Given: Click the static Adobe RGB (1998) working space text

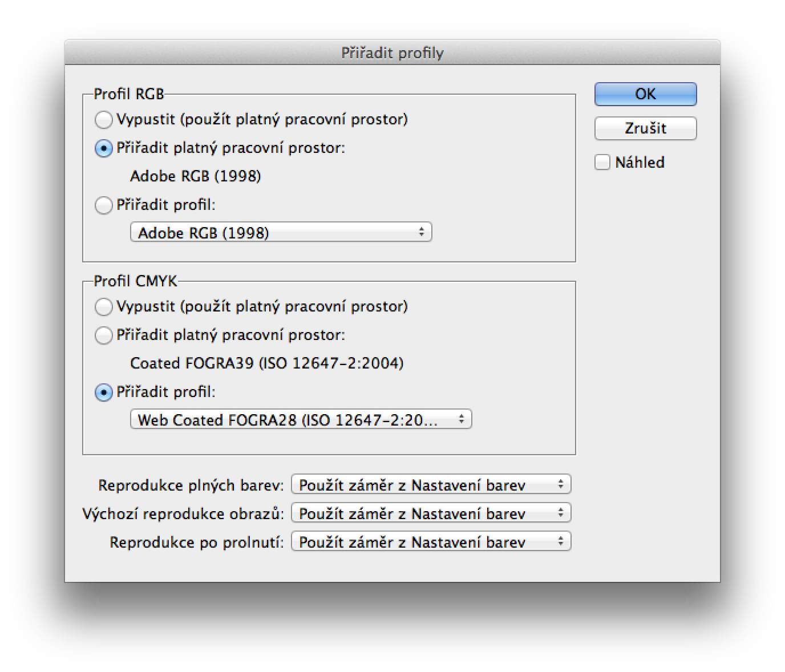Looking at the screenshot, I should click(x=196, y=176).
